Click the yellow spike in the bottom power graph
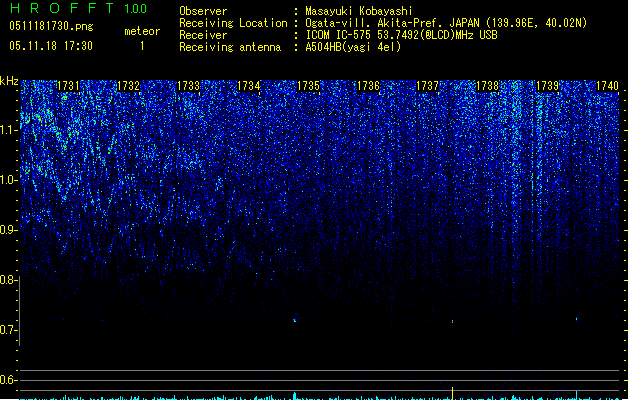Viewport: 629px width, 400px height. click(452, 393)
